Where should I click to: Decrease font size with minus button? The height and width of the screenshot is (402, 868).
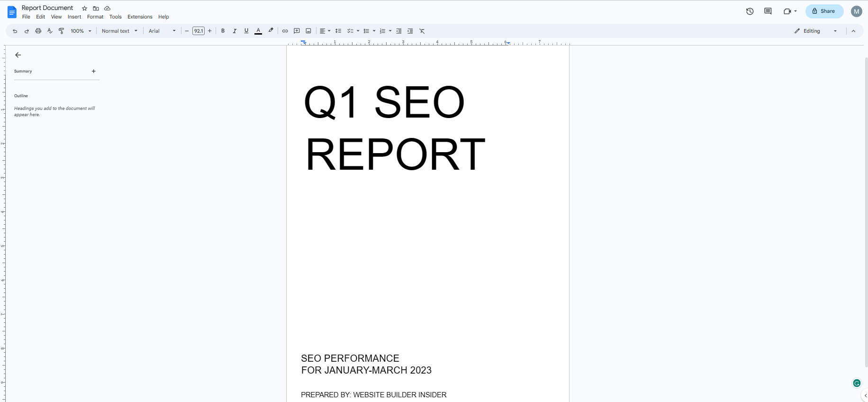pyautogui.click(x=187, y=31)
